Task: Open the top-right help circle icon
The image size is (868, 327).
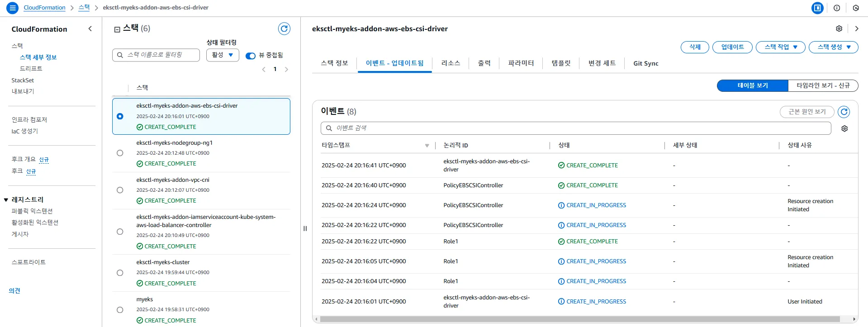Action: coord(856,8)
